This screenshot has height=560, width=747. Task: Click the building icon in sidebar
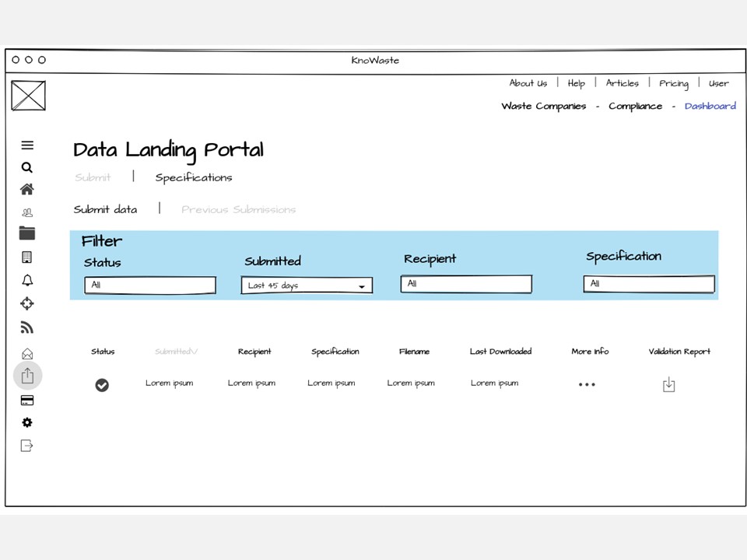click(27, 257)
